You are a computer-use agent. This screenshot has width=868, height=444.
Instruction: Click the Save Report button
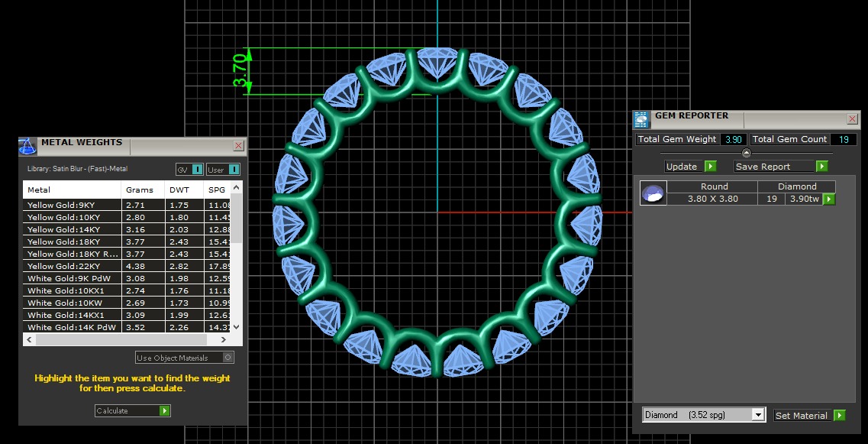point(781,167)
